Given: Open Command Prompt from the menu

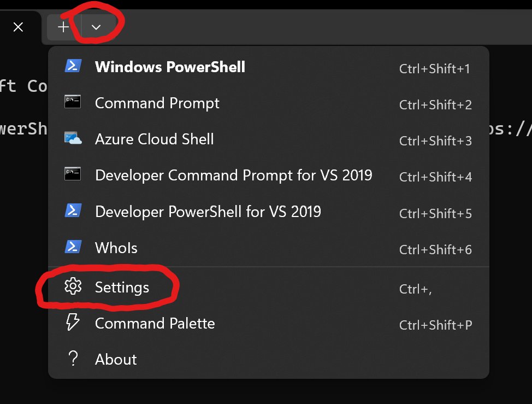Looking at the screenshot, I should tap(157, 103).
